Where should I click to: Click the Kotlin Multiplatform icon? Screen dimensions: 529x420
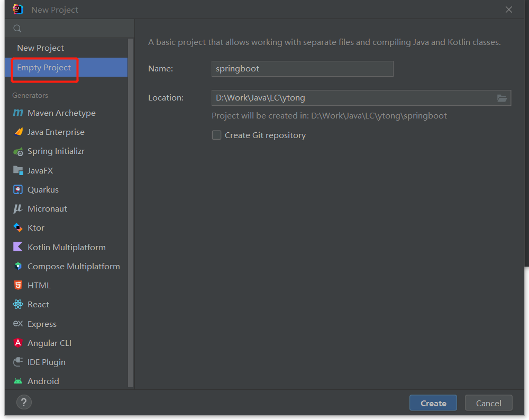(18, 247)
